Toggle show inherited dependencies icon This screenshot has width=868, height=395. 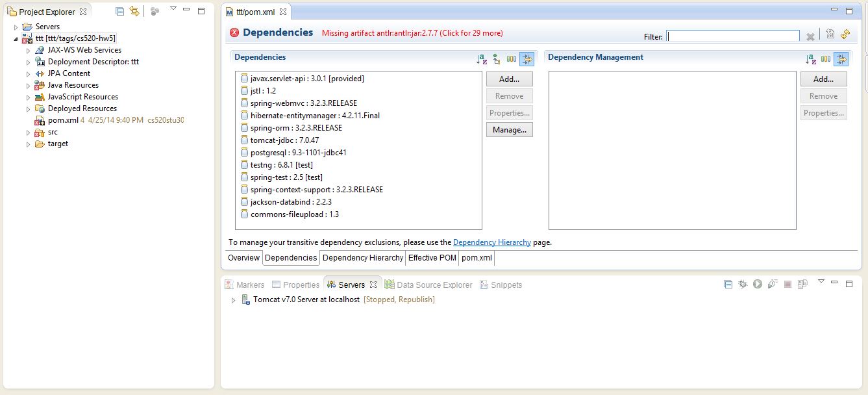tap(497, 59)
